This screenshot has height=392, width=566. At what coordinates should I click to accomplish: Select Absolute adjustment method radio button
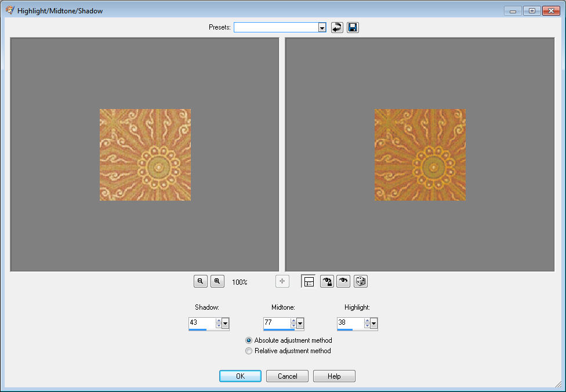[249, 340]
